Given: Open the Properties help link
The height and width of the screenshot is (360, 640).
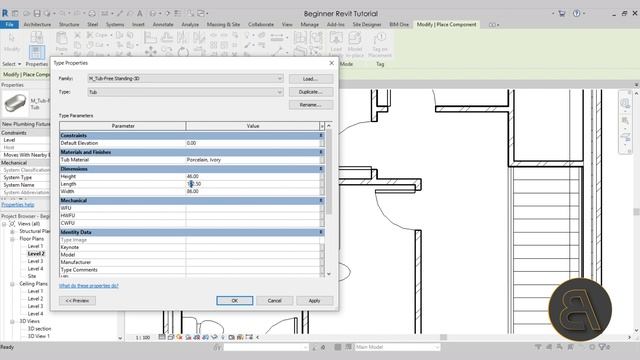Looking at the screenshot, I should tap(18, 204).
